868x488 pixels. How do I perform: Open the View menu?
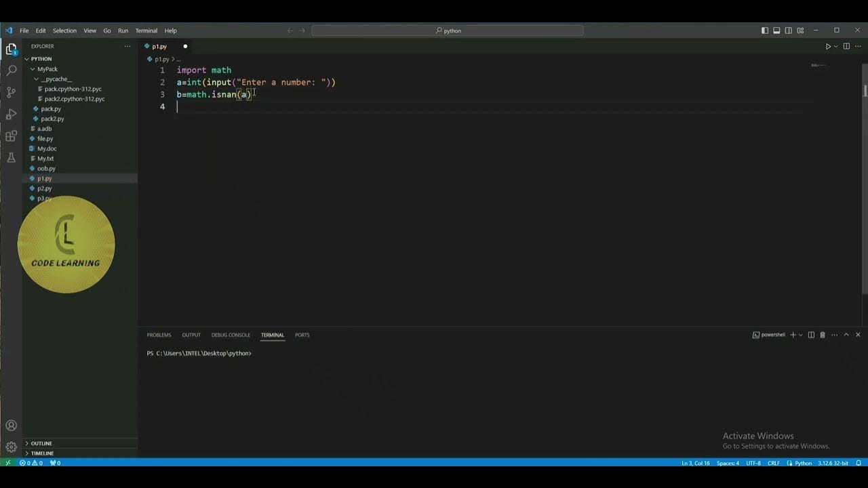click(x=90, y=30)
